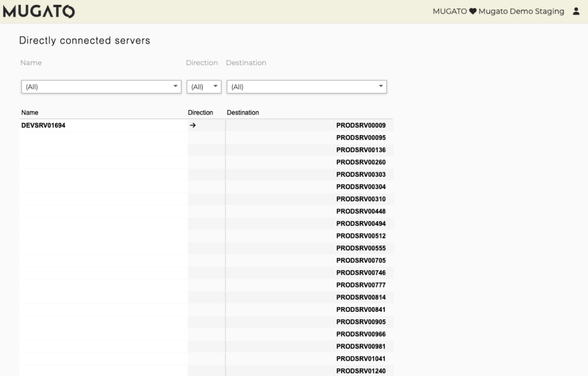
Task: Click the heart icon in header
Action: [473, 12]
